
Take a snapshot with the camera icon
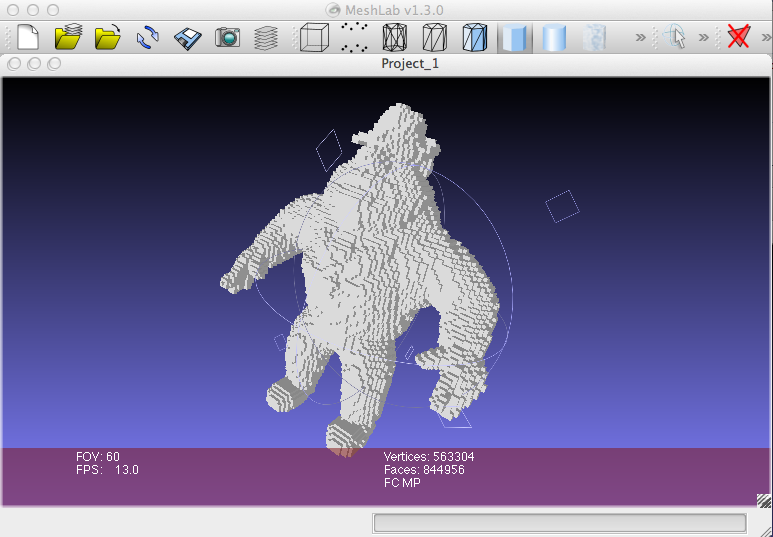click(x=228, y=38)
